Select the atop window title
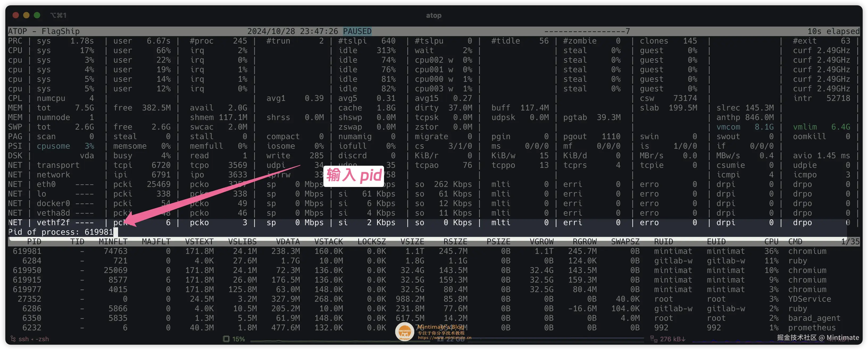Screen dimensions: 868x350 tap(434, 15)
